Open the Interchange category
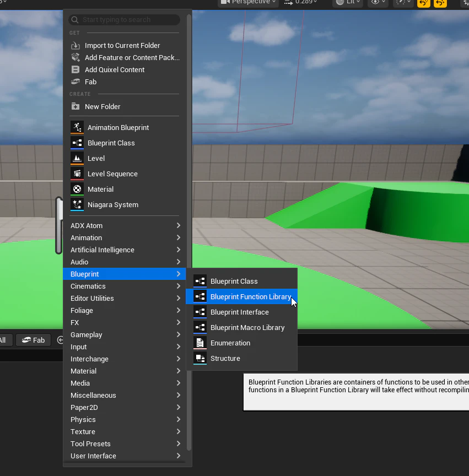Screen dimensions: 469x476 tap(124, 359)
